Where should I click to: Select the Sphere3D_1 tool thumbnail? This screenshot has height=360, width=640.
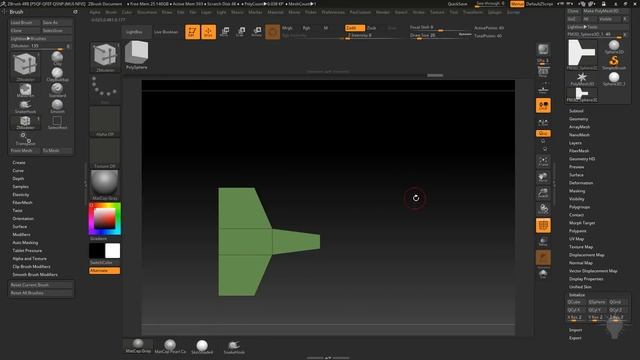[x=614, y=79]
